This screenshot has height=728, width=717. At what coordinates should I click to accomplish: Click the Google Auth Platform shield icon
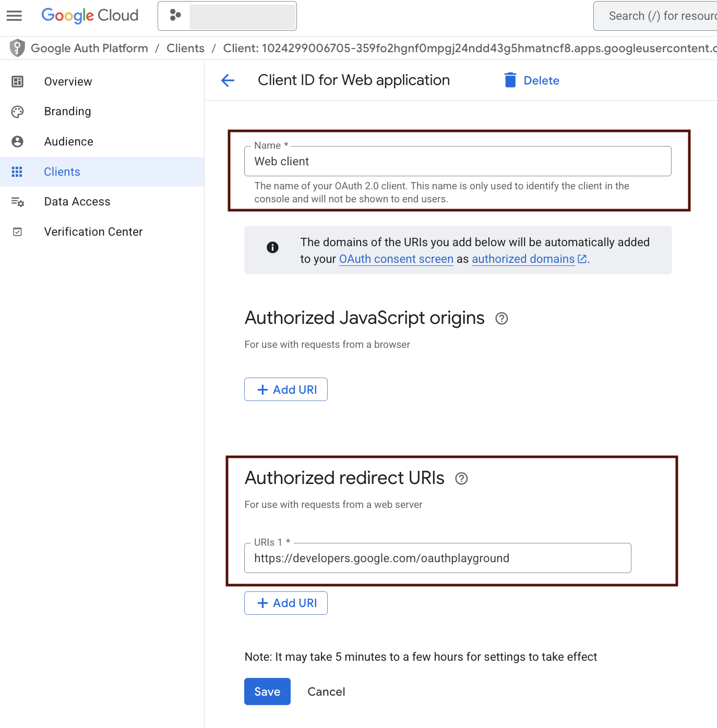click(x=17, y=48)
